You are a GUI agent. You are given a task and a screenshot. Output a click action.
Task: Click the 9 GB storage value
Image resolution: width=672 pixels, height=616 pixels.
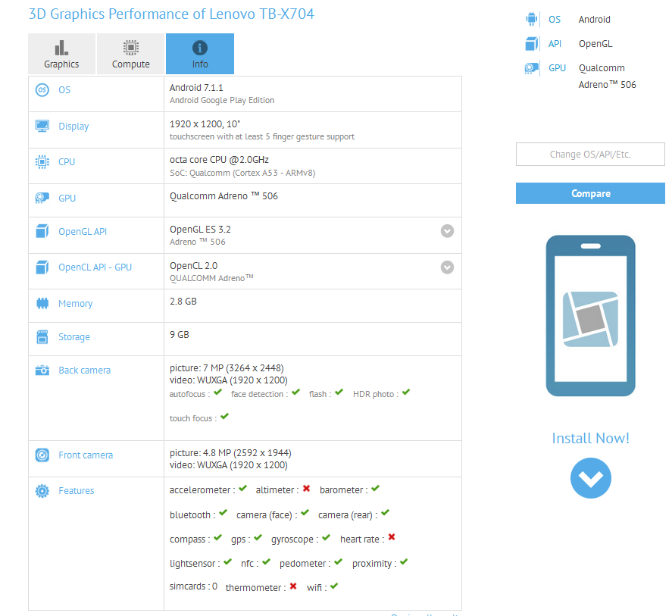pos(179,335)
